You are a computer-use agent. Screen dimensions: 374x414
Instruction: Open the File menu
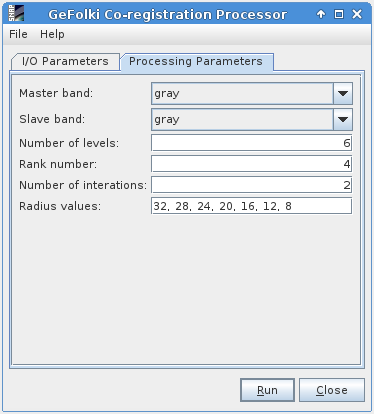(x=18, y=34)
